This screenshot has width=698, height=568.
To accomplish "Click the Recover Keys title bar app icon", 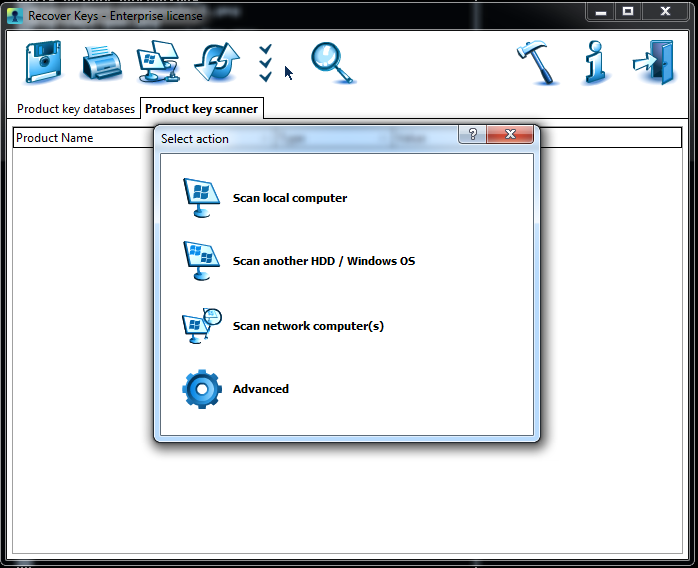I will click(15, 16).
